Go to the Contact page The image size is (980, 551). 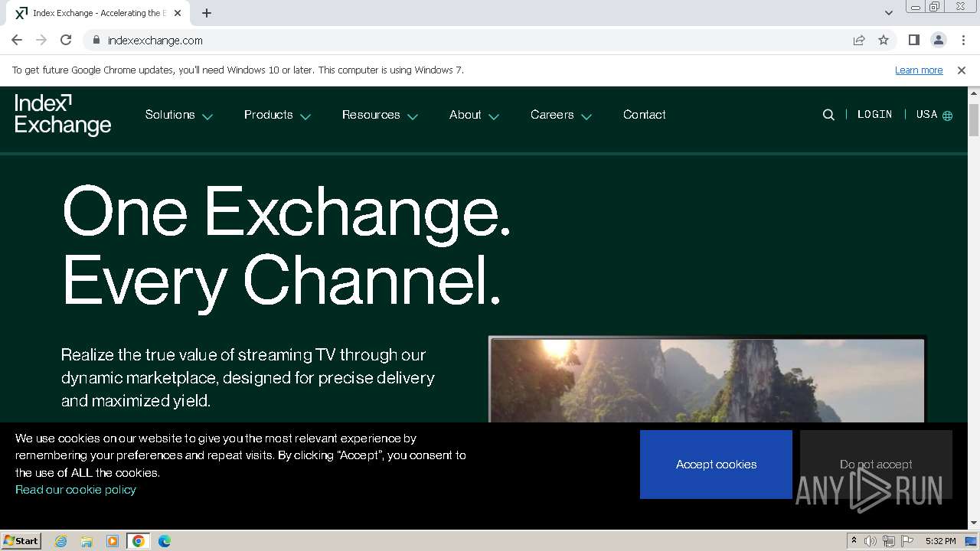[645, 115]
